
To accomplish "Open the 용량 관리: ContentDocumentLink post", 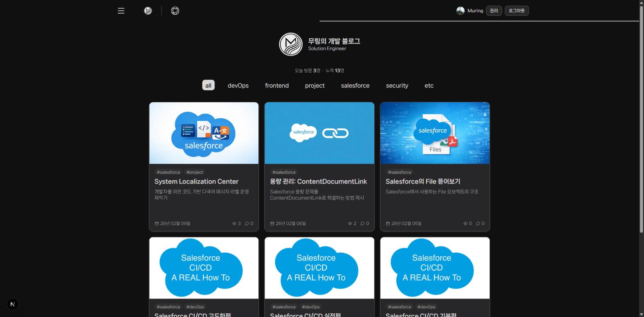I will 318,181.
